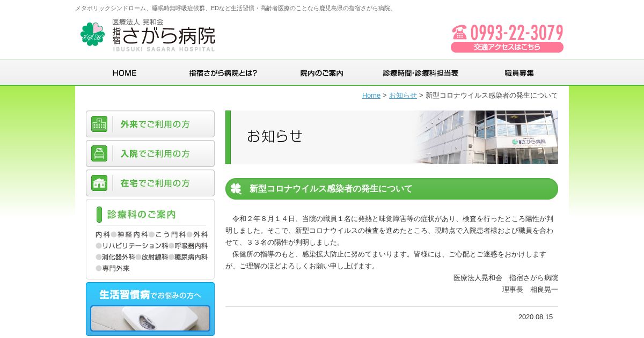Open the HOME navigation item
The width and height of the screenshot is (644, 338).
click(x=125, y=73)
